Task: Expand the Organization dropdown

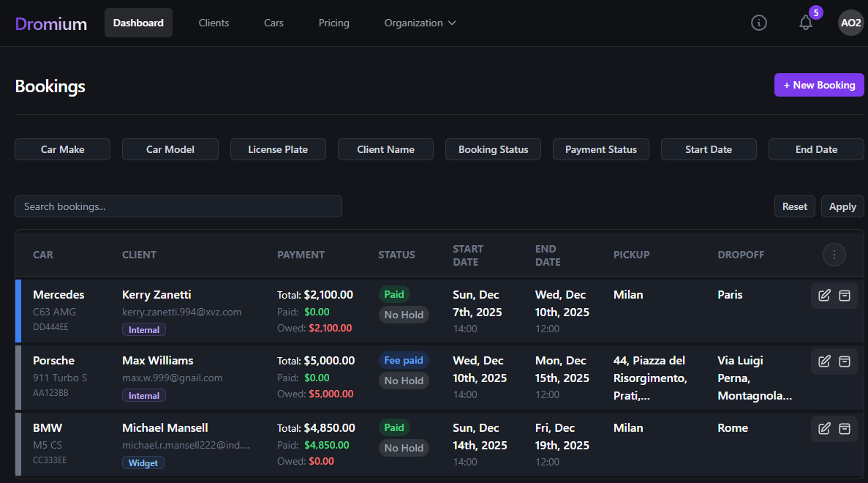Action: tap(420, 23)
